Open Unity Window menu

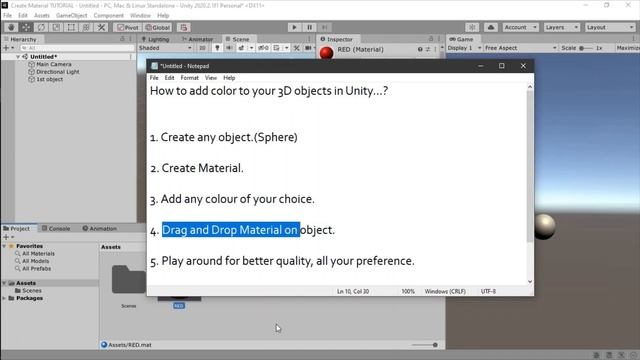140,16
